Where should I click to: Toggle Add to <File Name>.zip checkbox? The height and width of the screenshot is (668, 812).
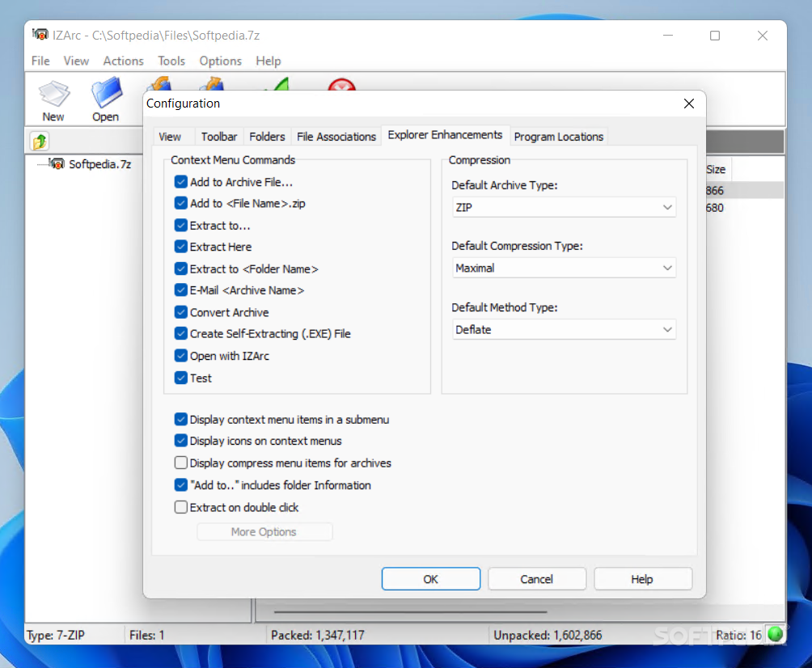click(180, 203)
